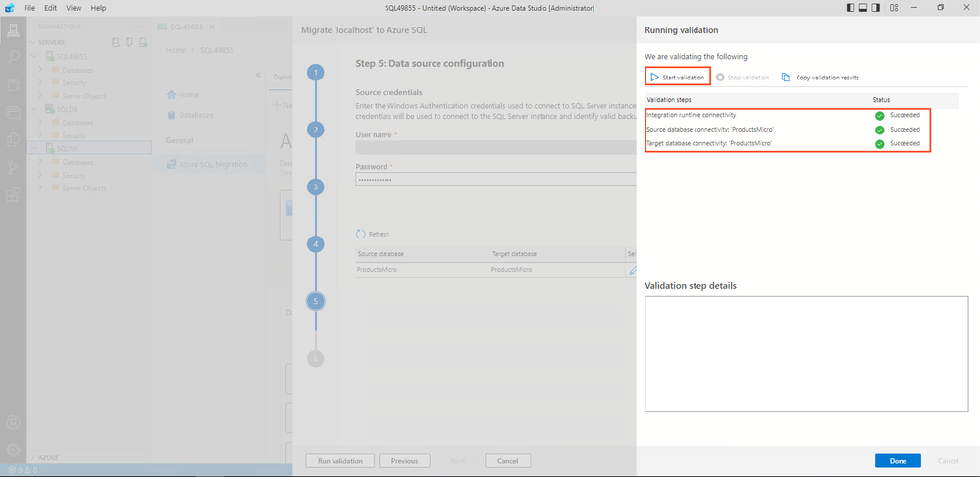Click the Refresh icon above database table
Image resolution: width=980 pixels, height=477 pixels.
tap(361, 234)
